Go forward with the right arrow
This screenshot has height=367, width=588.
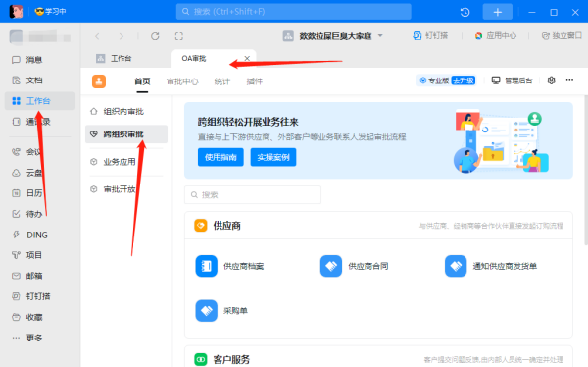(x=121, y=36)
